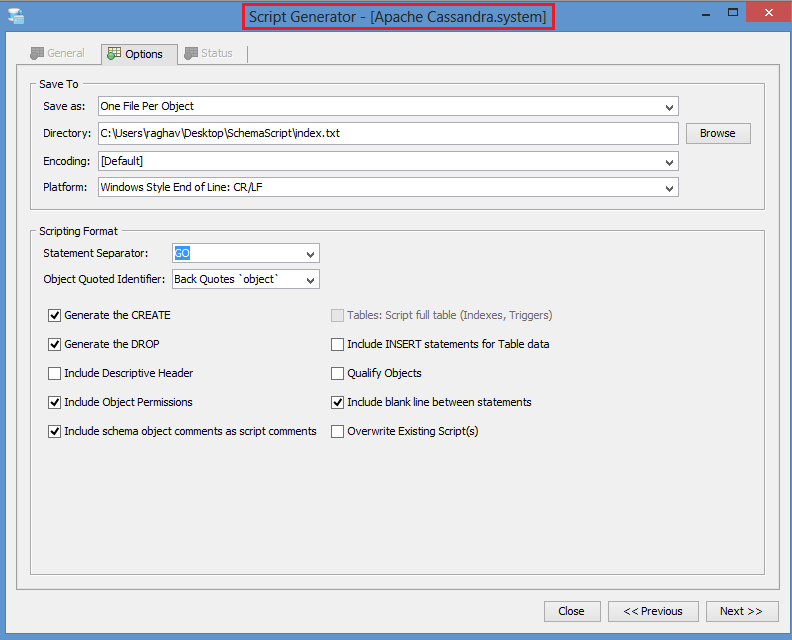Click the Close button
Viewport: 792px width, 640px height.
[x=572, y=611]
